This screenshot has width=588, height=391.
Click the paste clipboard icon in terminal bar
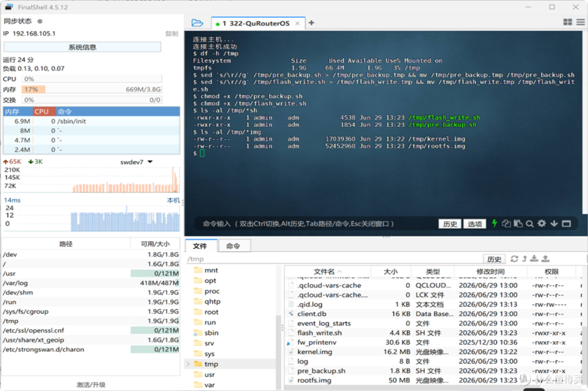(518, 224)
